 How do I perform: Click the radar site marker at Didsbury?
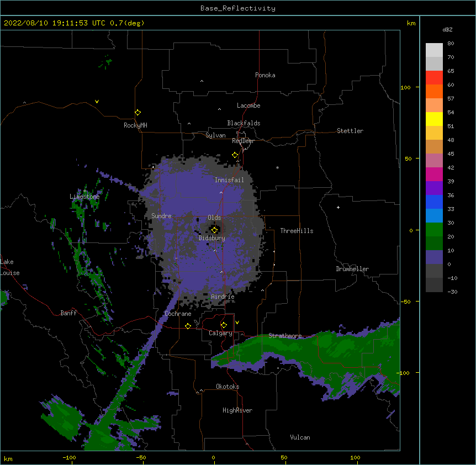click(x=214, y=230)
